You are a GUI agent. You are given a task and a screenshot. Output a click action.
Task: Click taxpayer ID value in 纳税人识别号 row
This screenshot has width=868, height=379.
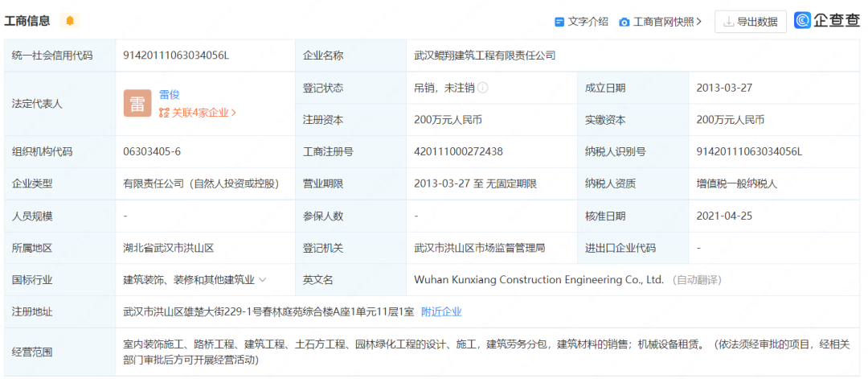click(749, 152)
